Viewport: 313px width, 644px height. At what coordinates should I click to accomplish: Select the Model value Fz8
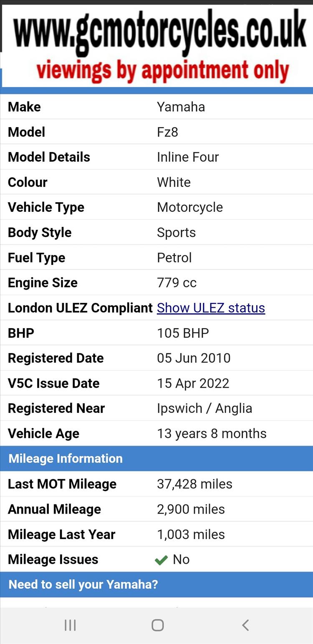click(x=167, y=132)
